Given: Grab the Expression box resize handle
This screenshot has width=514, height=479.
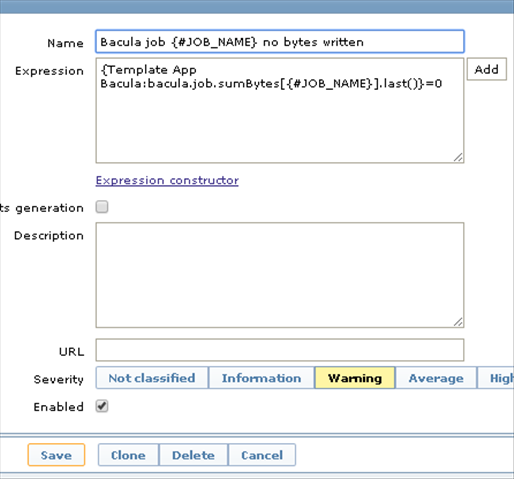Looking at the screenshot, I should tap(458, 157).
